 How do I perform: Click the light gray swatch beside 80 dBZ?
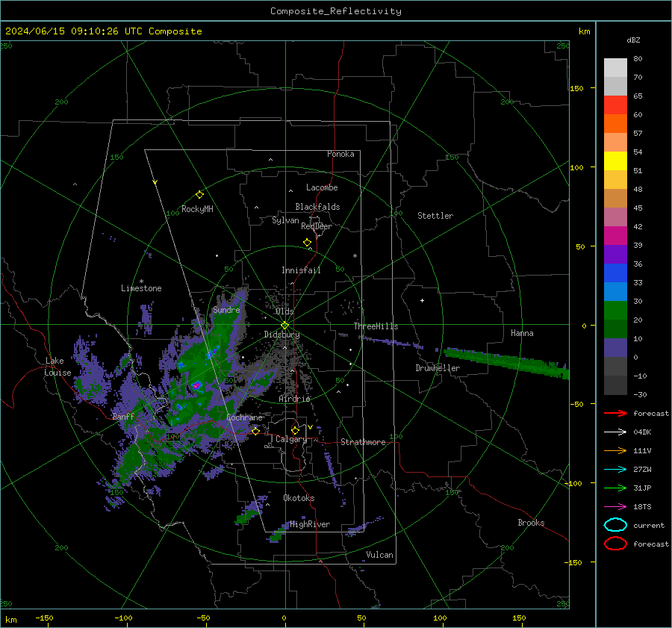coord(615,67)
